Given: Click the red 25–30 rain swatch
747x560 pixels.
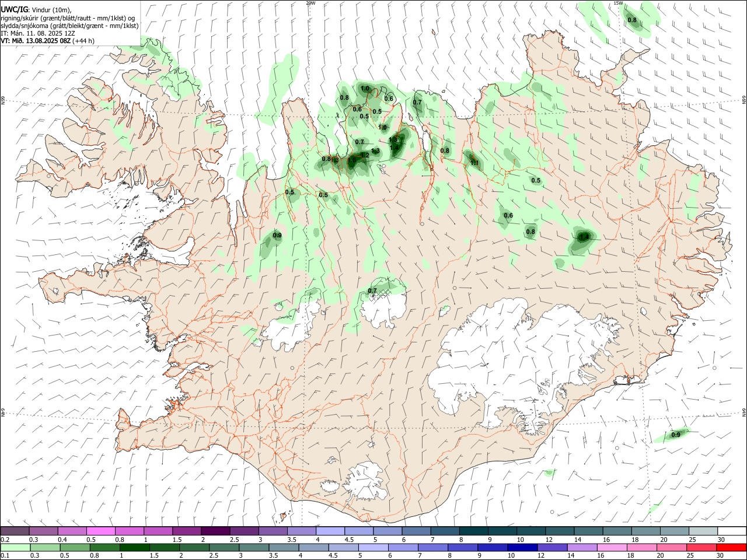Looking at the screenshot, I should 701,547.
